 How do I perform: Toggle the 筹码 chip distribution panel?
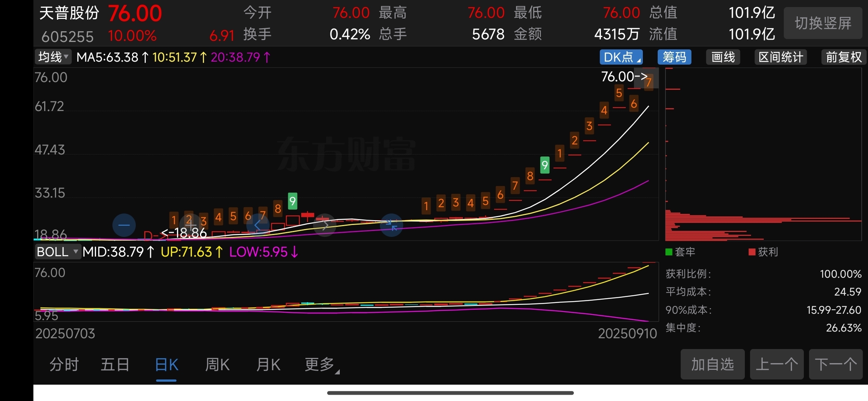[674, 57]
